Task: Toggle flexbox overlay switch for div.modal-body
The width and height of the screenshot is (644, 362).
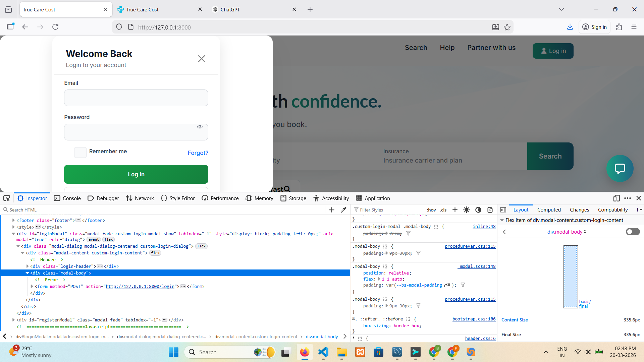Action: pyautogui.click(x=633, y=232)
